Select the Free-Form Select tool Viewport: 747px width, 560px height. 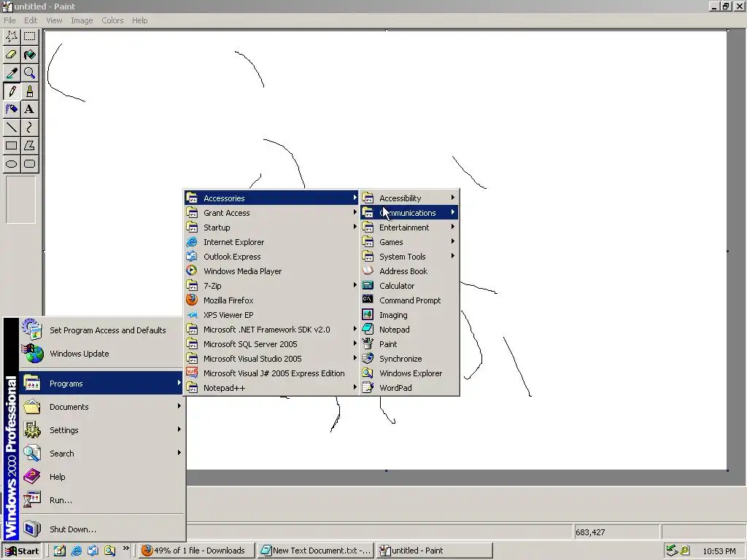pos(12,36)
